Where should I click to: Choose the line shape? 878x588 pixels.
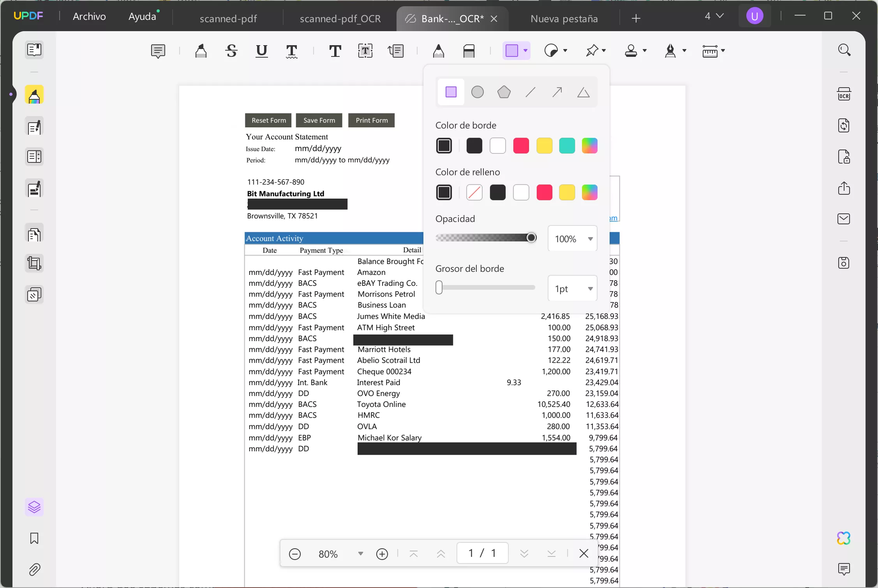(531, 92)
